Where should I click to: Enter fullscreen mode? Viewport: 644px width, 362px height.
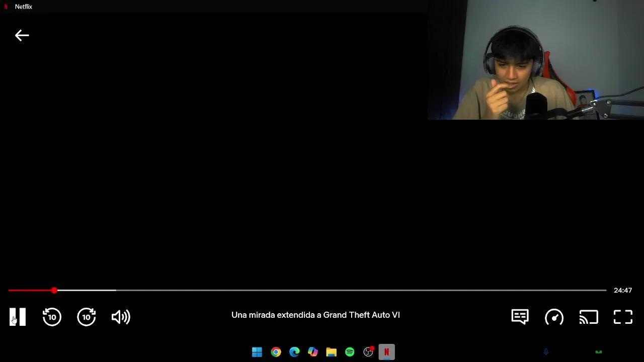click(623, 317)
